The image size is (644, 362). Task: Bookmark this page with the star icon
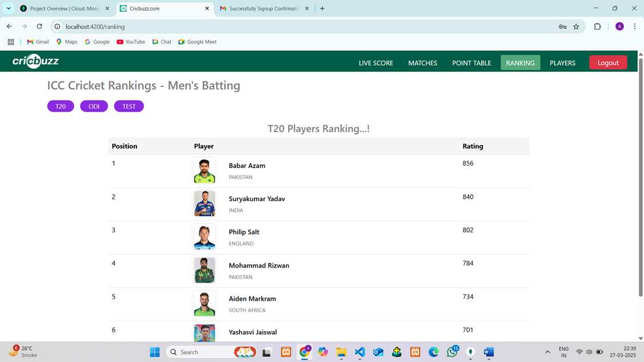coord(576,26)
